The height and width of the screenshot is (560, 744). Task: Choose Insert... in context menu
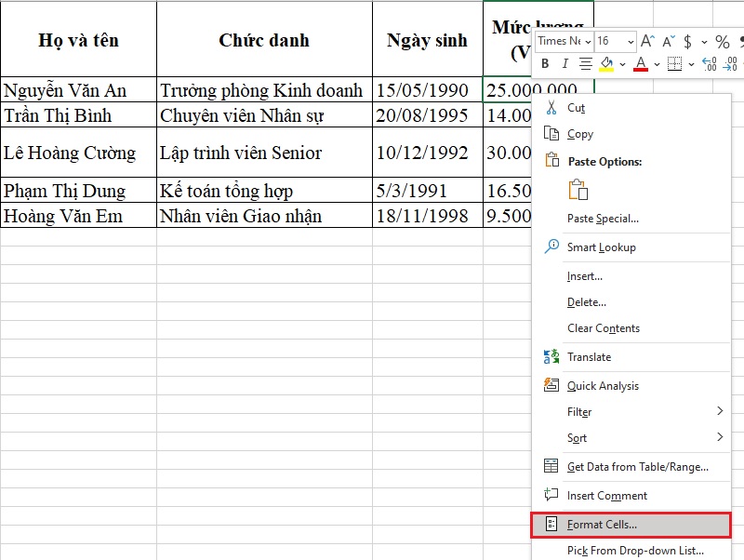tap(631, 276)
